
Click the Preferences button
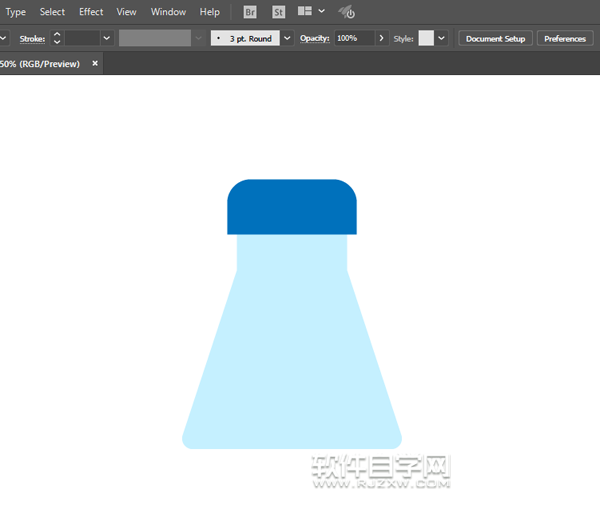pyautogui.click(x=565, y=38)
